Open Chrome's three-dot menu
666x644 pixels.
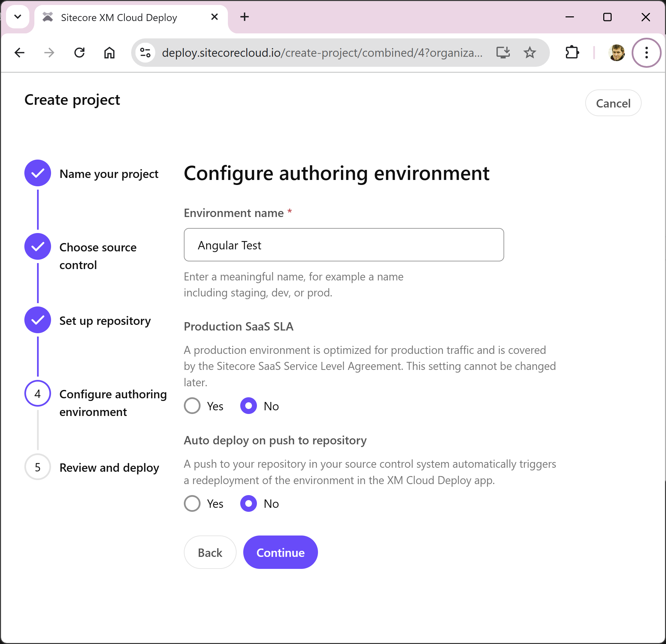pos(646,53)
